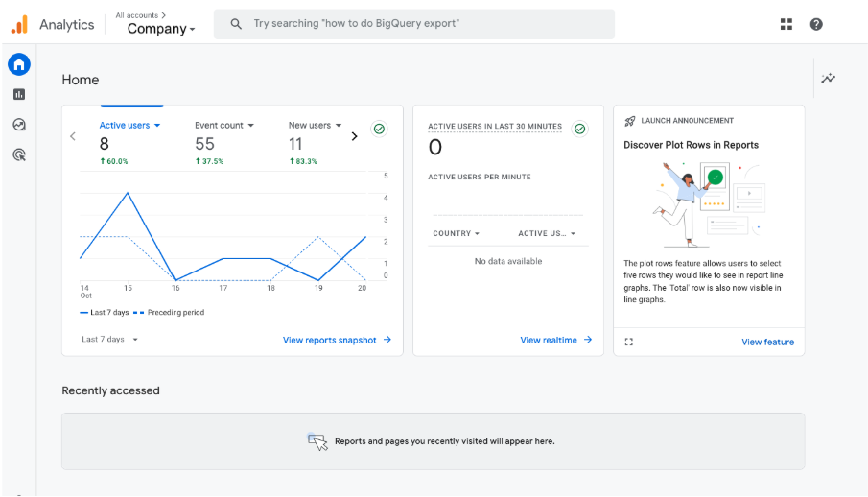Viewport: 868px width, 497px height.
Task: Click the launch announcement rocket icon
Action: point(630,121)
